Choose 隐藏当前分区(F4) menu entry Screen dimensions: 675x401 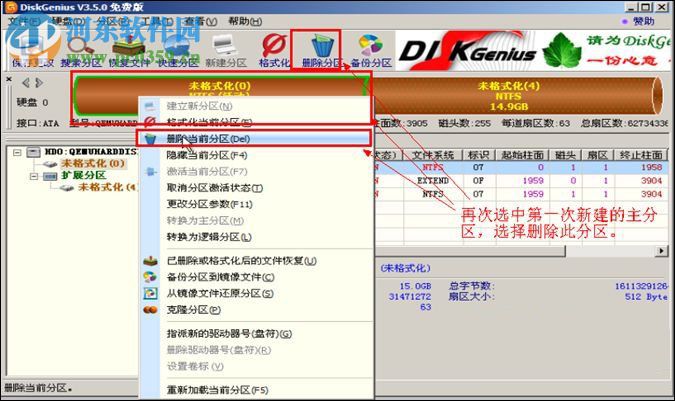coord(255,155)
